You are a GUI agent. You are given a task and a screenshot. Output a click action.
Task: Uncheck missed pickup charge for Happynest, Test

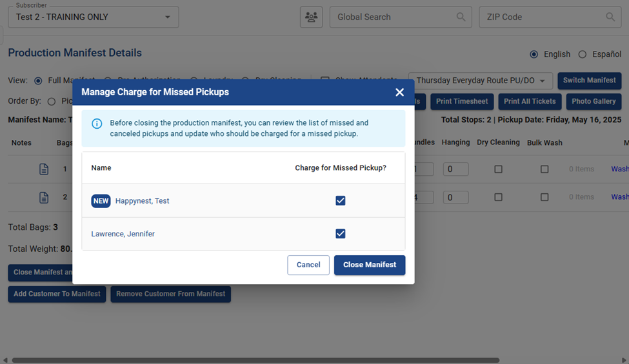(x=341, y=201)
